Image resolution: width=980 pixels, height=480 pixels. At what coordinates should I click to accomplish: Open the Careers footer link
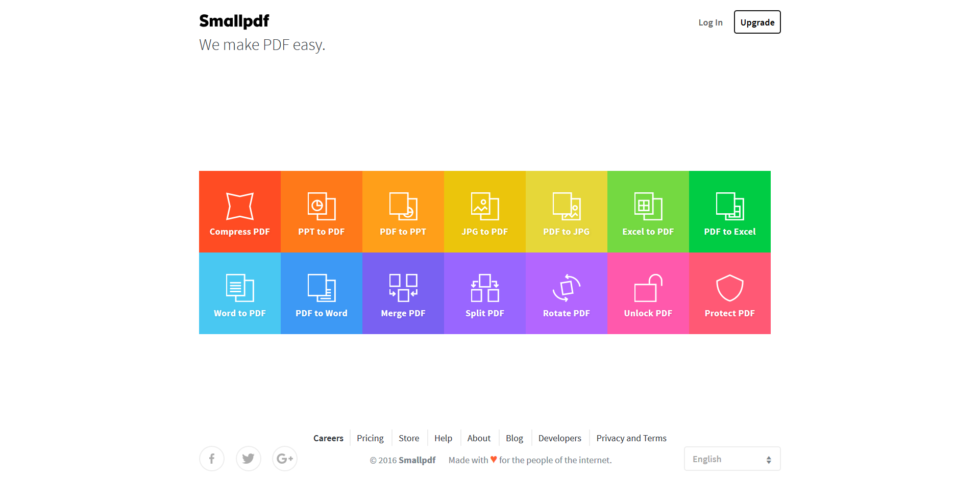(x=328, y=438)
